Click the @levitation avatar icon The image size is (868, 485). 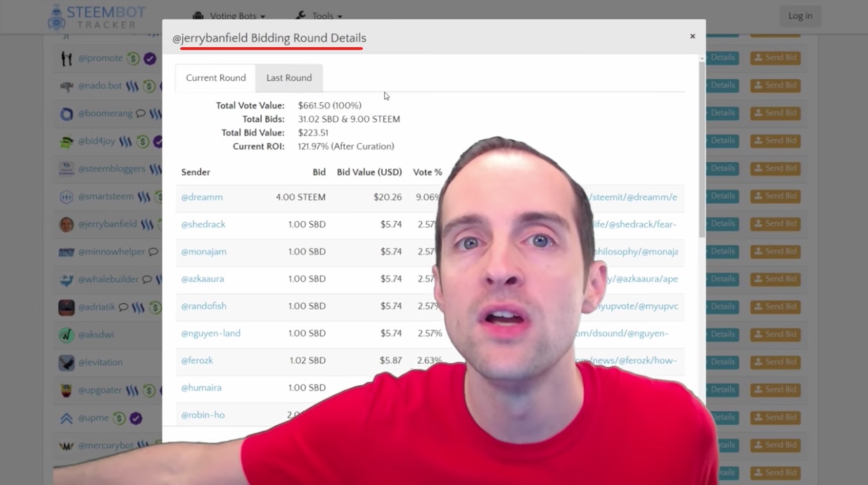click(x=66, y=363)
